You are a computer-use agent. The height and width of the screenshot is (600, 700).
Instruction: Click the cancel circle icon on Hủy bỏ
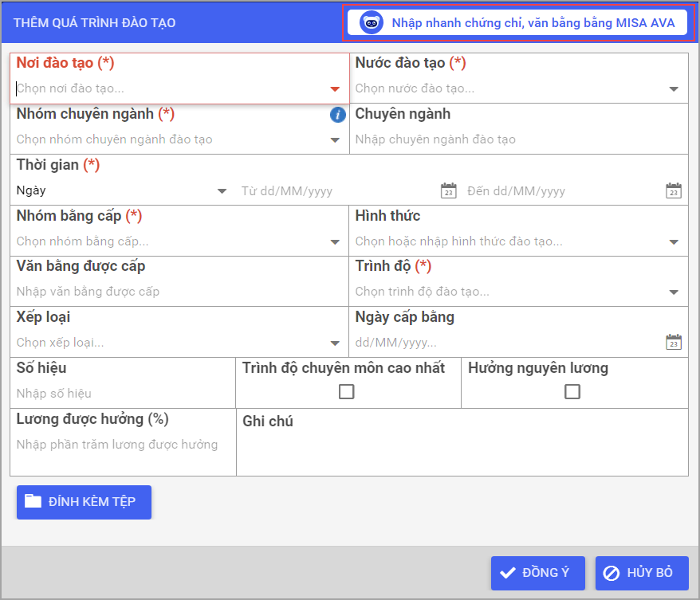pos(612,573)
